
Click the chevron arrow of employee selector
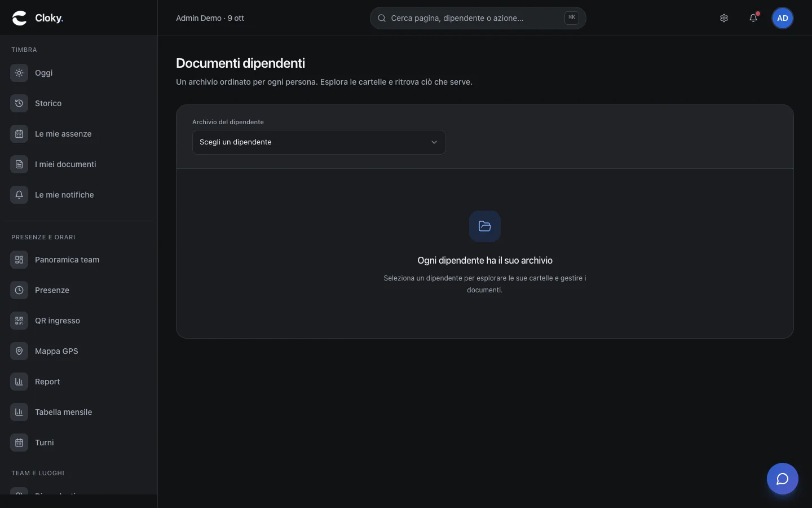[434, 142]
